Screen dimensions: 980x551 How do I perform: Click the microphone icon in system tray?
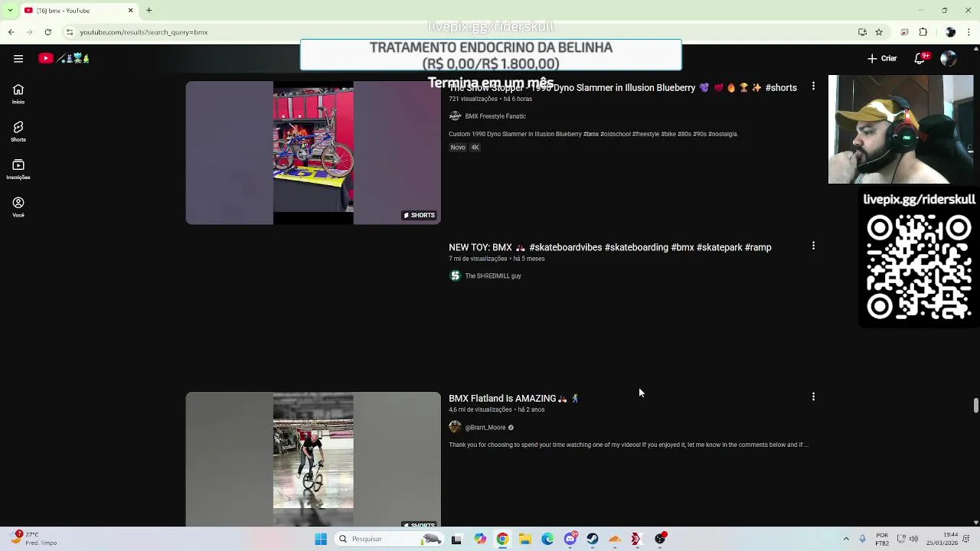click(863, 539)
